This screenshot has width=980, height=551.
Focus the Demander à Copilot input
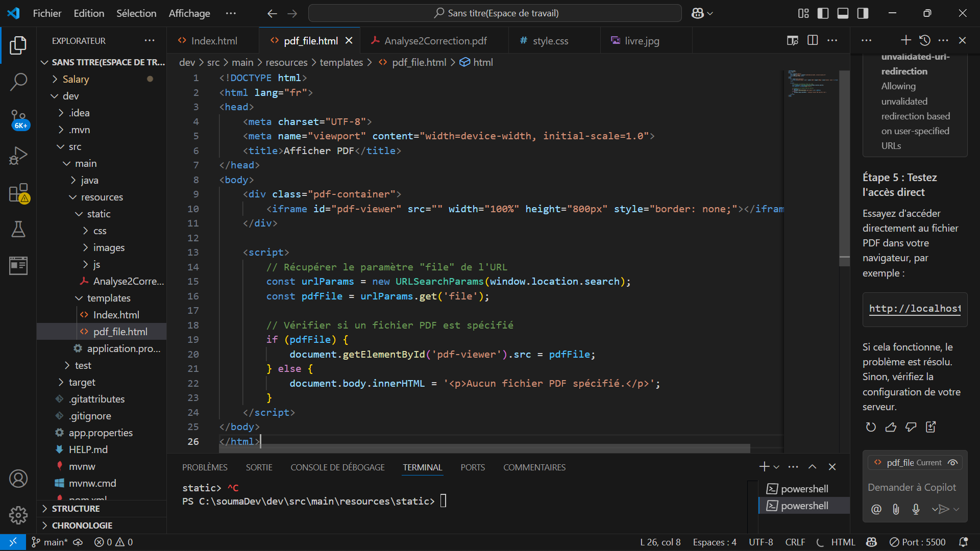(x=912, y=487)
